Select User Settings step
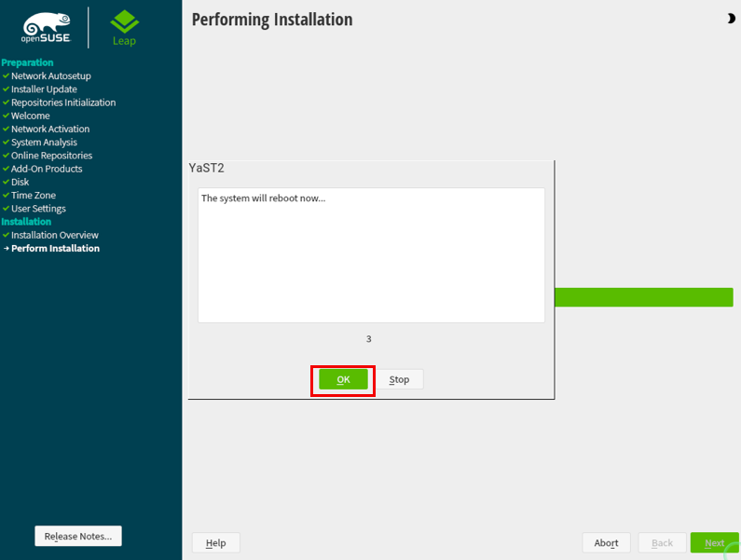741x560 pixels. [38, 209]
